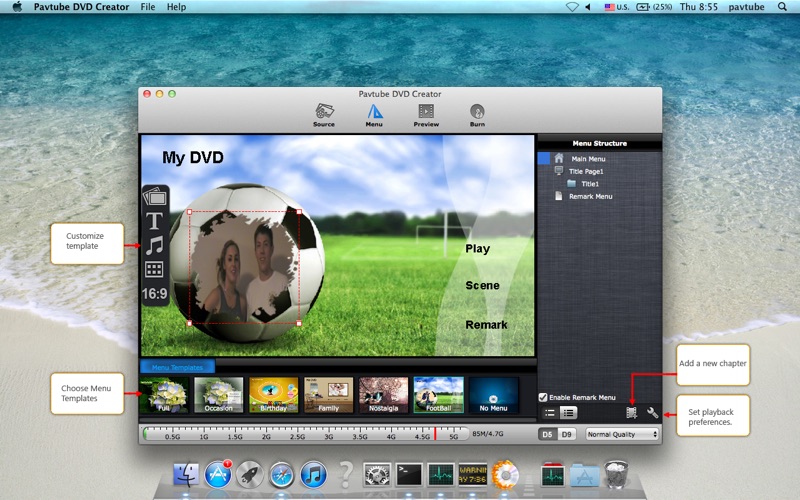Click the Play menu button
This screenshot has width=800, height=500.
[478, 248]
